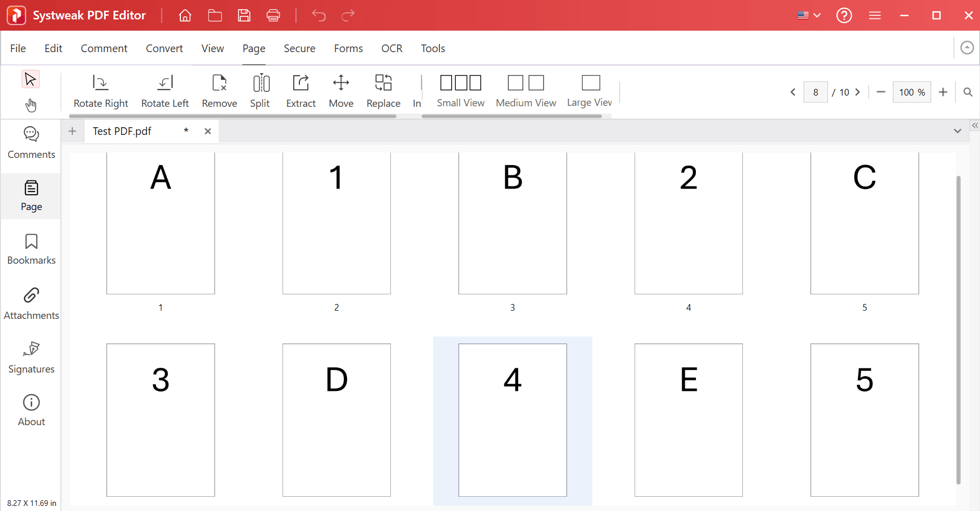This screenshot has height=511, width=980.
Task: Open the Comments panel
Action: pos(31,143)
